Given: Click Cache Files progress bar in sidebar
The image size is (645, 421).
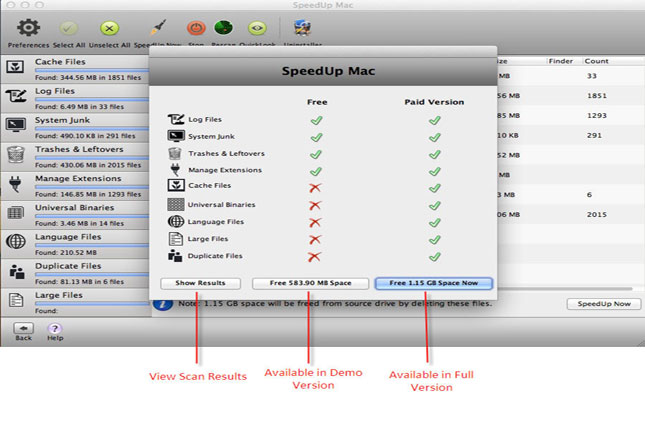Looking at the screenshot, I should pyautogui.click(x=92, y=70).
